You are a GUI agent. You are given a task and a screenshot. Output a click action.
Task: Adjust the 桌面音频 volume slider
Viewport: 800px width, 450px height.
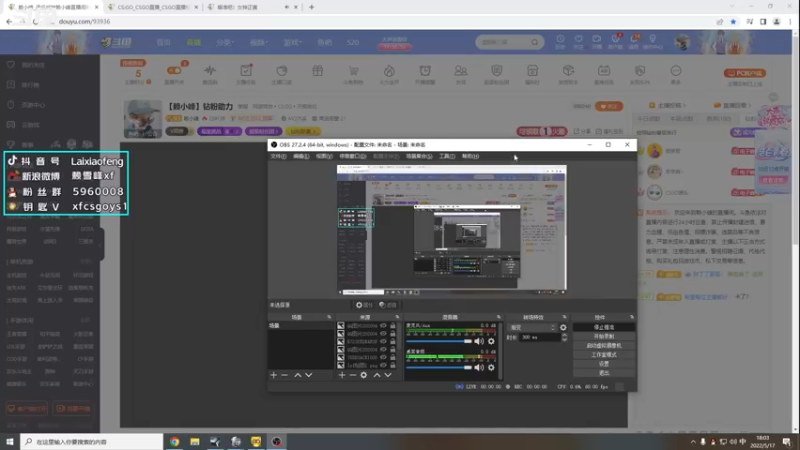point(439,367)
